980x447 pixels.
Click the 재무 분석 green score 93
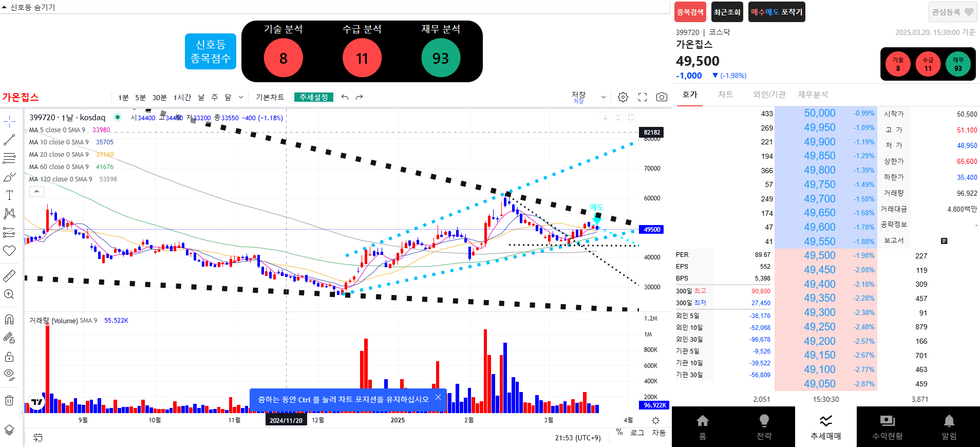(x=441, y=58)
